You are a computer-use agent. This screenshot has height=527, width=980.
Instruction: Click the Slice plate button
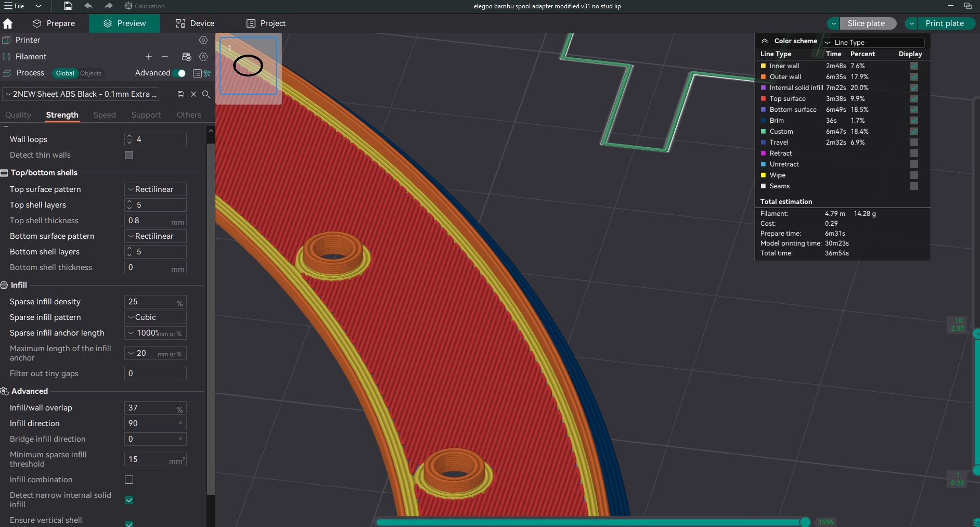tap(866, 23)
